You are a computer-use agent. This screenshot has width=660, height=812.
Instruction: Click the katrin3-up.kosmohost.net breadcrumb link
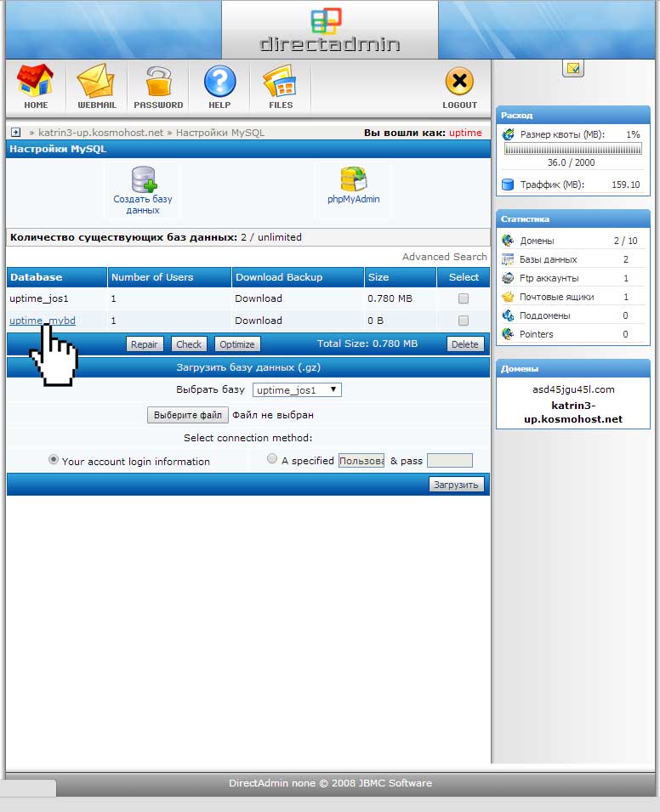point(100,133)
